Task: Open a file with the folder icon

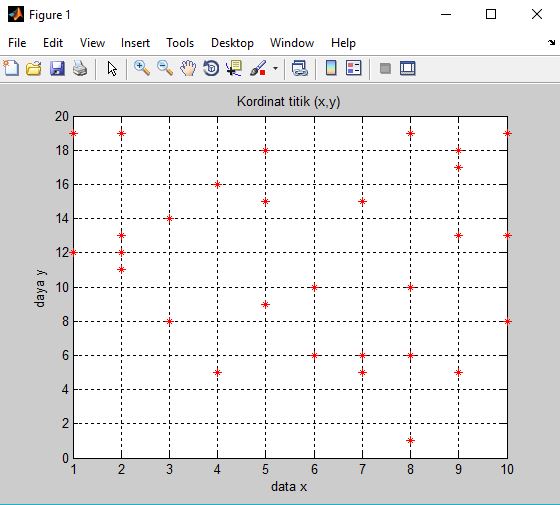Action: coord(34,68)
